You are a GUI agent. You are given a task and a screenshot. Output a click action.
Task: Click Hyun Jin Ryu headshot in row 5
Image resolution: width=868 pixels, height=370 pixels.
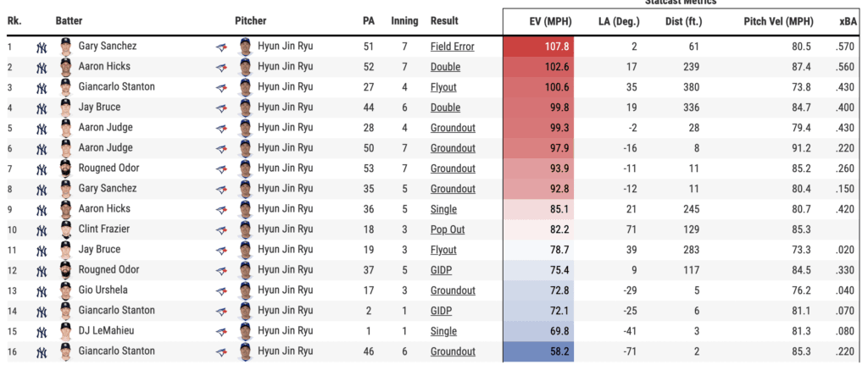[245, 128]
